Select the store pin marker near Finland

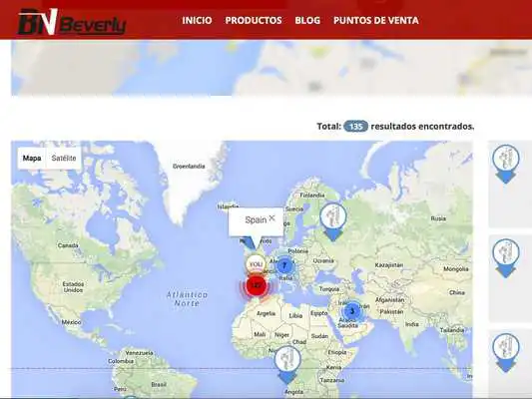333,221
